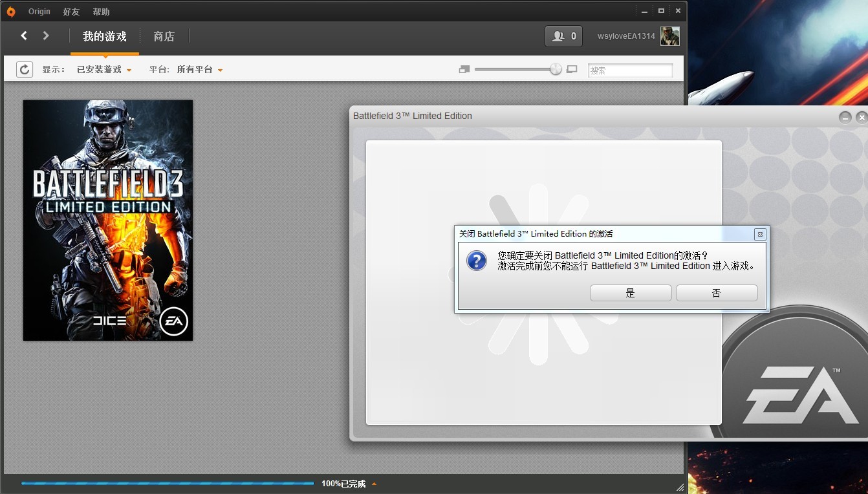Open the 帮助 menu
This screenshot has height=494, width=868.
pos(101,12)
